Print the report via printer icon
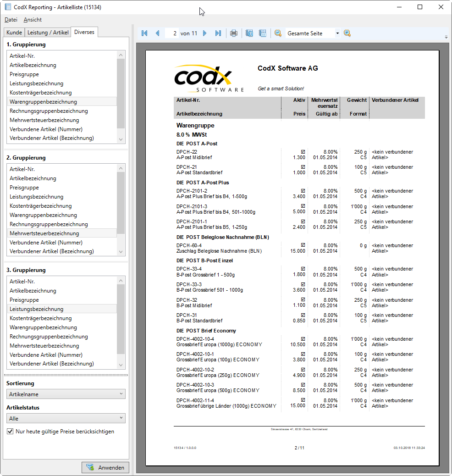 (x=233, y=33)
